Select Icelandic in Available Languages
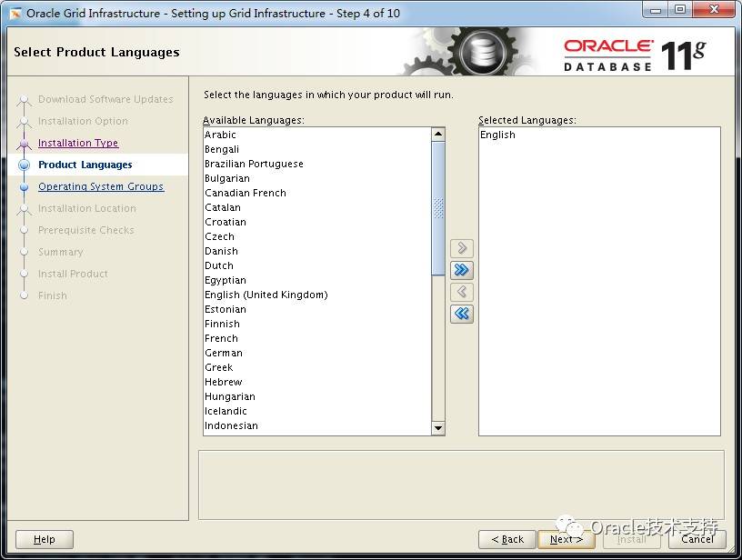Screen dimensions: 742x560 click(317, 411)
